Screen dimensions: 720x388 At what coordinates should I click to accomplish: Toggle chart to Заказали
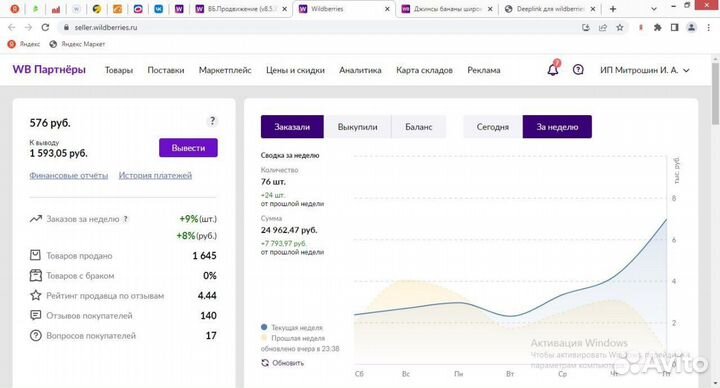[x=292, y=127]
